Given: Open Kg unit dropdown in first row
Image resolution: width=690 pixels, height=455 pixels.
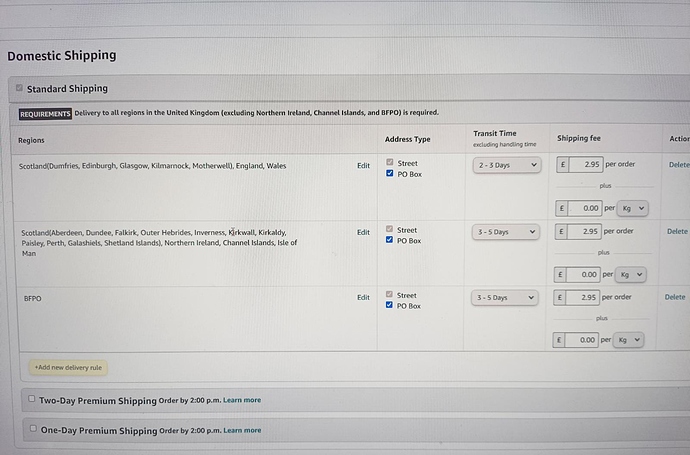Looking at the screenshot, I should (x=632, y=208).
